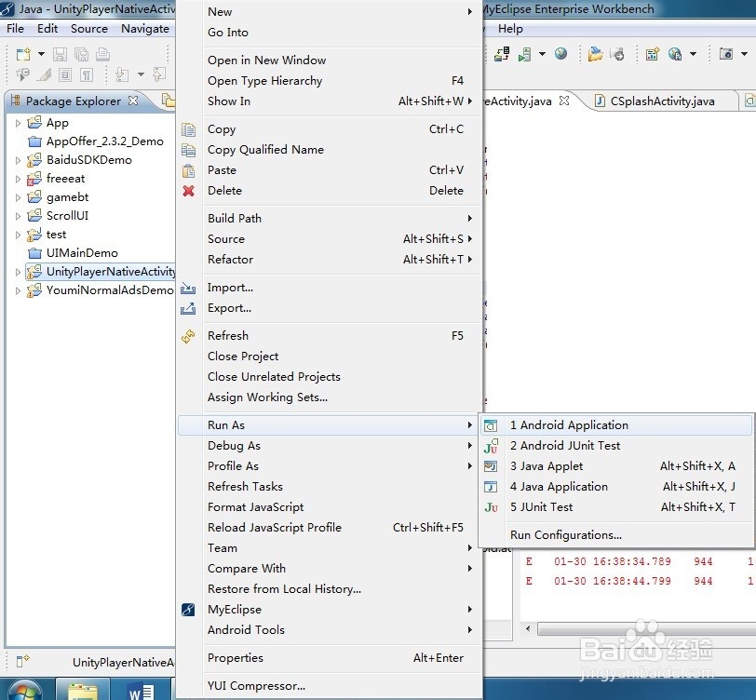The image size is (756, 700).
Task: Expand the App project tree node
Action: click(x=18, y=124)
